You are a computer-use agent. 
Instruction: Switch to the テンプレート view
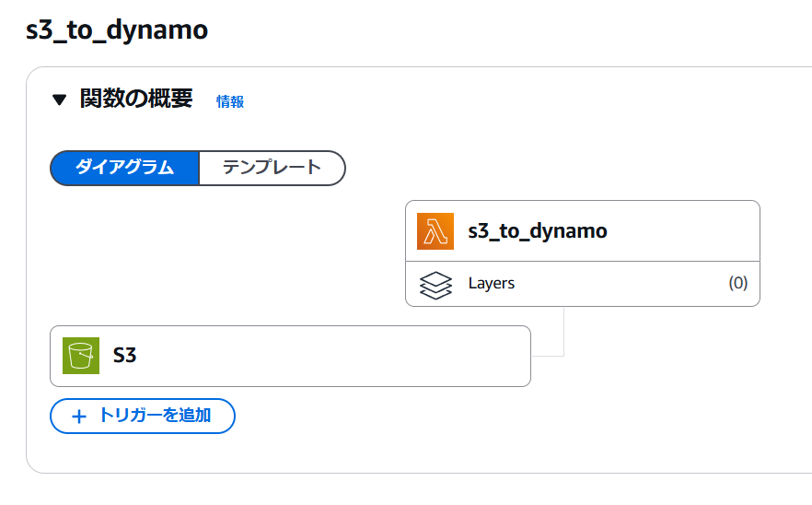(272, 168)
